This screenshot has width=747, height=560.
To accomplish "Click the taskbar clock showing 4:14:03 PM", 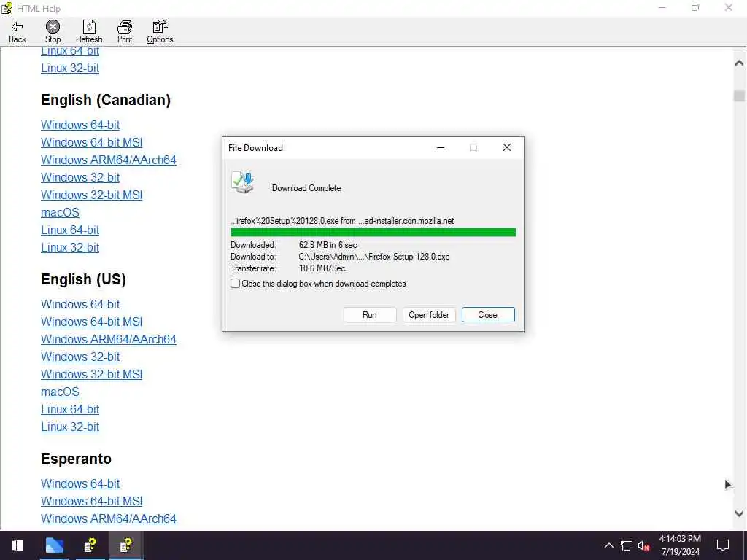I will (x=680, y=539).
